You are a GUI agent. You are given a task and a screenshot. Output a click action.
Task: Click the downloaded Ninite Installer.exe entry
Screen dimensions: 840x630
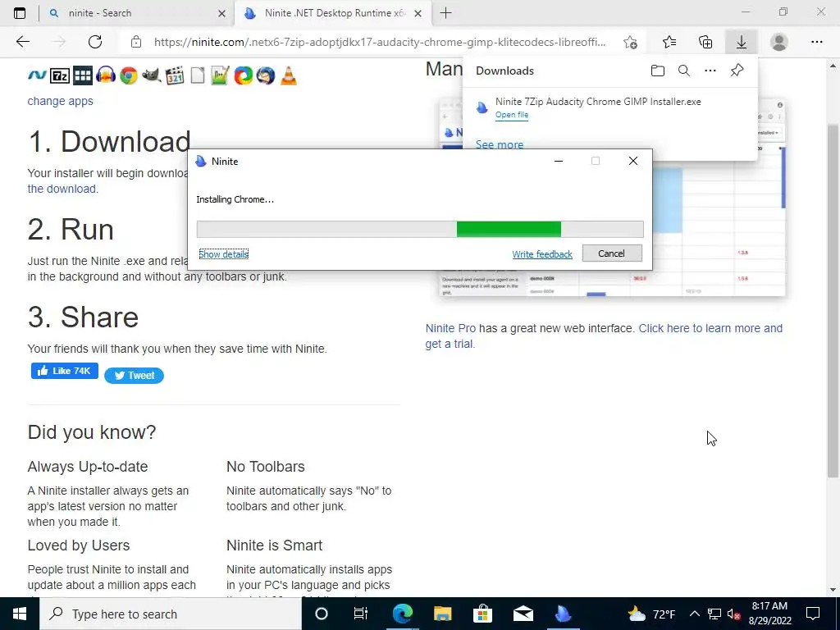598,101
